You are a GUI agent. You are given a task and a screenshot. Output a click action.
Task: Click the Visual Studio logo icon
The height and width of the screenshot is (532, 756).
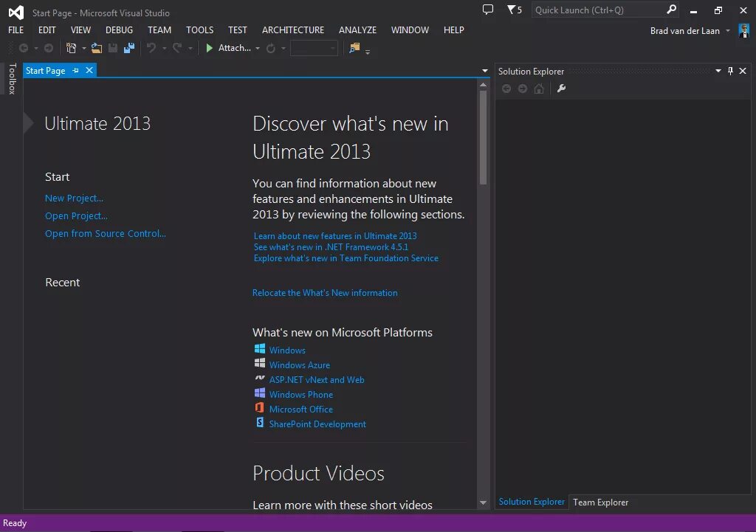pyautogui.click(x=16, y=13)
